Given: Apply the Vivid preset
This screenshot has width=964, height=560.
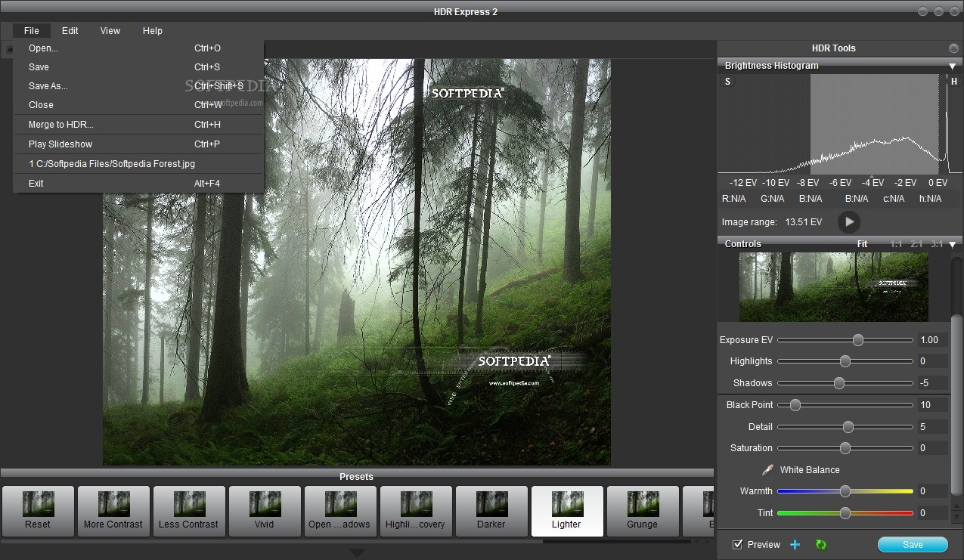Looking at the screenshot, I should [265, 512].
